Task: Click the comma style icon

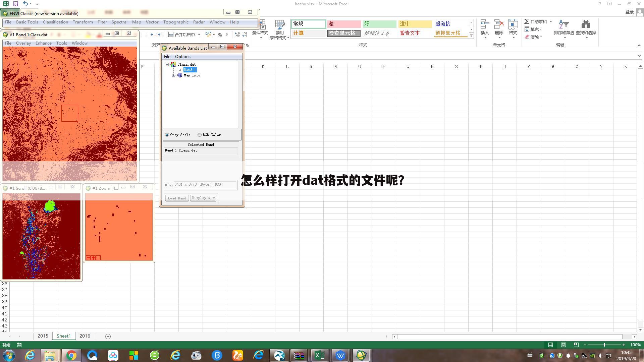Action: [227, 35]
